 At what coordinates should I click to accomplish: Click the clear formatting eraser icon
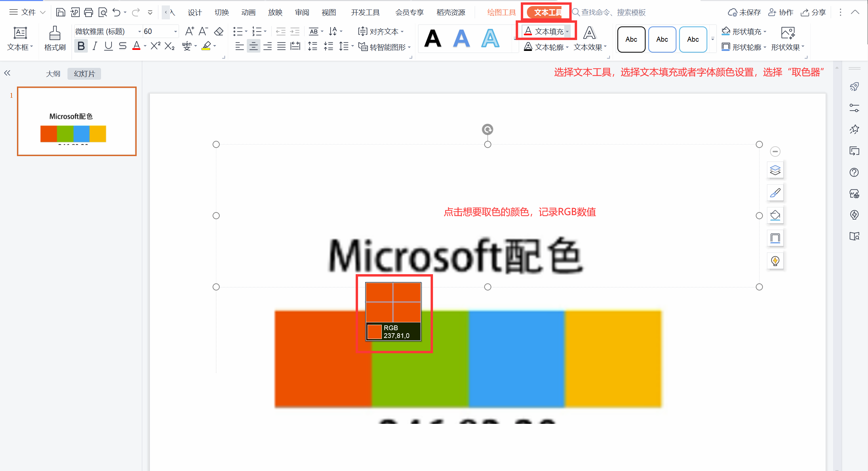tap(219, 32)
